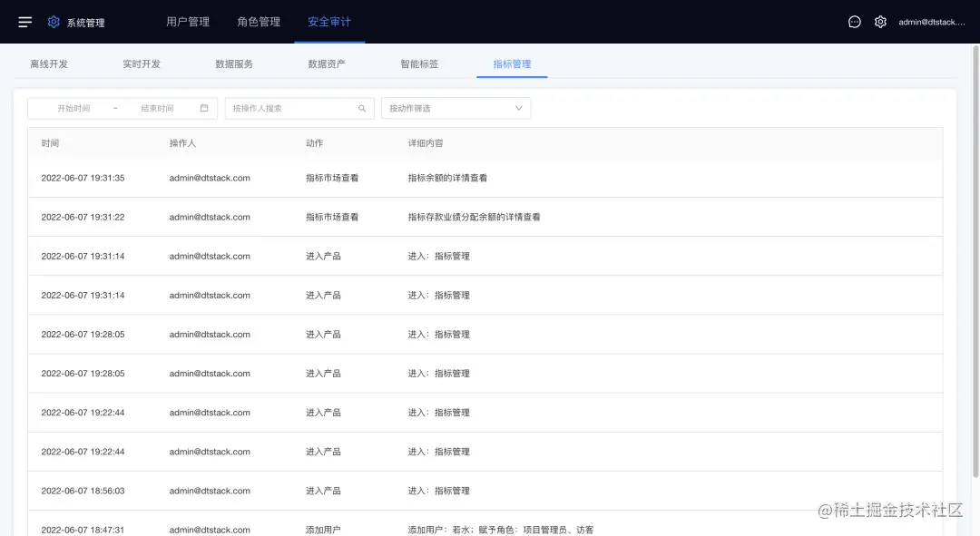This screenshot has height=536, width=980.
Task: Open the message bubble icon at top right
Action: click(854, 22)
